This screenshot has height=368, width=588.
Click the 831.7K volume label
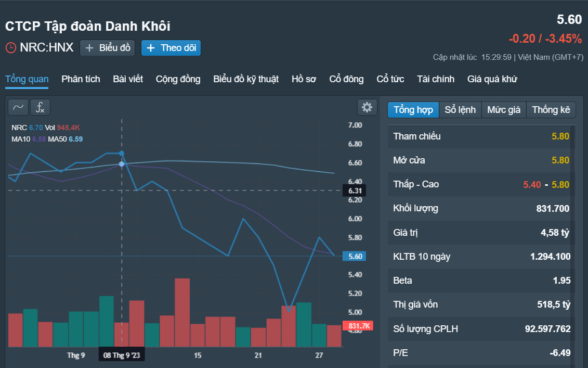click(x=358, y=325)
